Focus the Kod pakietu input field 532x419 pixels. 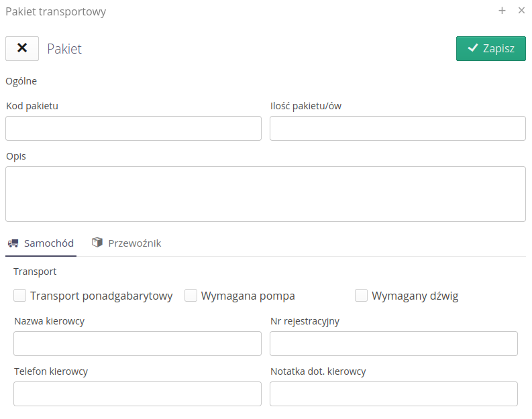coord(133,129)
